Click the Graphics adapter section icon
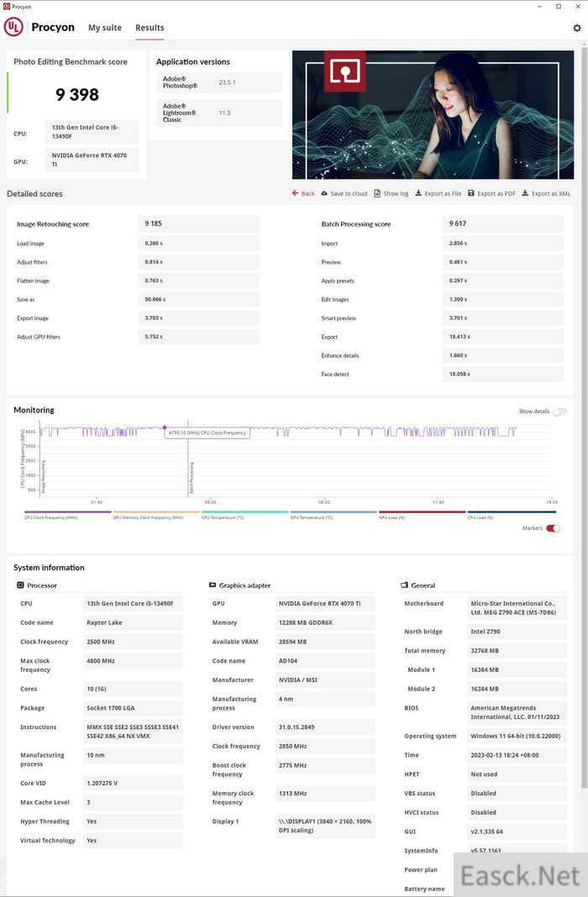This screenshot has width=588, height=897. [213, 585]
